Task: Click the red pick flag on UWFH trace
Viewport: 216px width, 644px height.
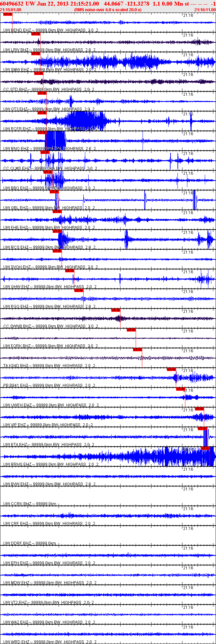Action: pyautogui.click(x=181, y=389)
